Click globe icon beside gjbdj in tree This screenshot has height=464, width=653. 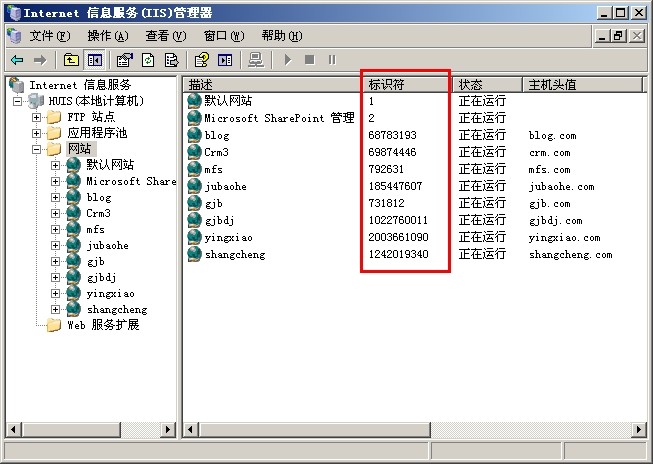click(74, 277)
